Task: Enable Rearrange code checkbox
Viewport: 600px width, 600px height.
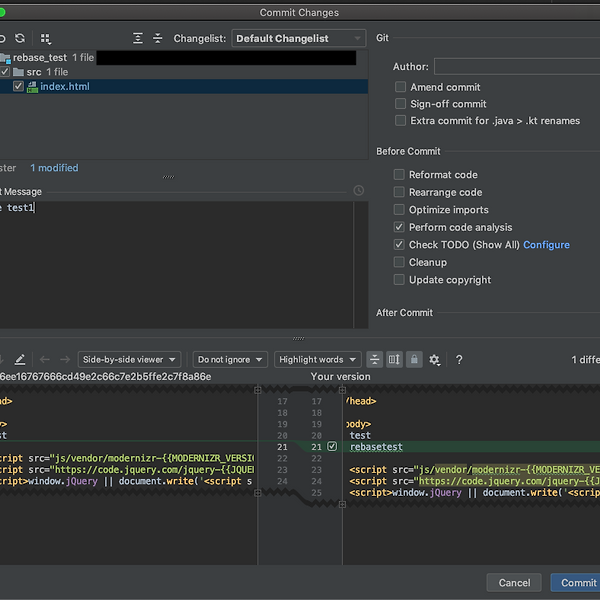Action: (x=399, y=192)
